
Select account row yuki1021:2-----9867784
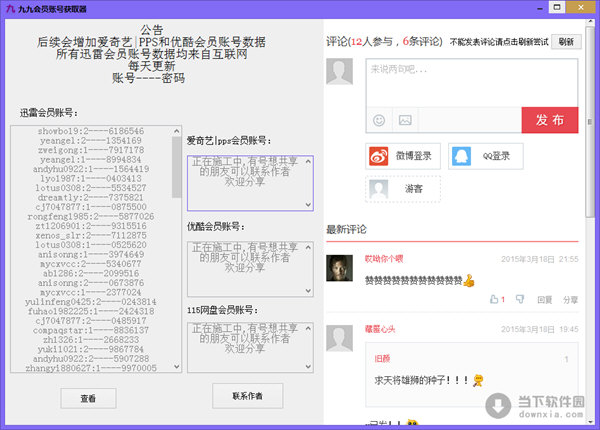tap(91, 349)
